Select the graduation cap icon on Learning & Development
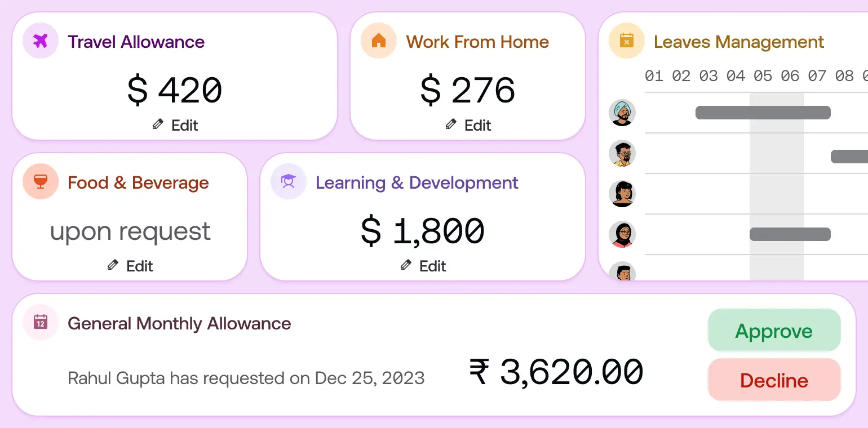This screenshot has width=868, height=428. [288, 181]
